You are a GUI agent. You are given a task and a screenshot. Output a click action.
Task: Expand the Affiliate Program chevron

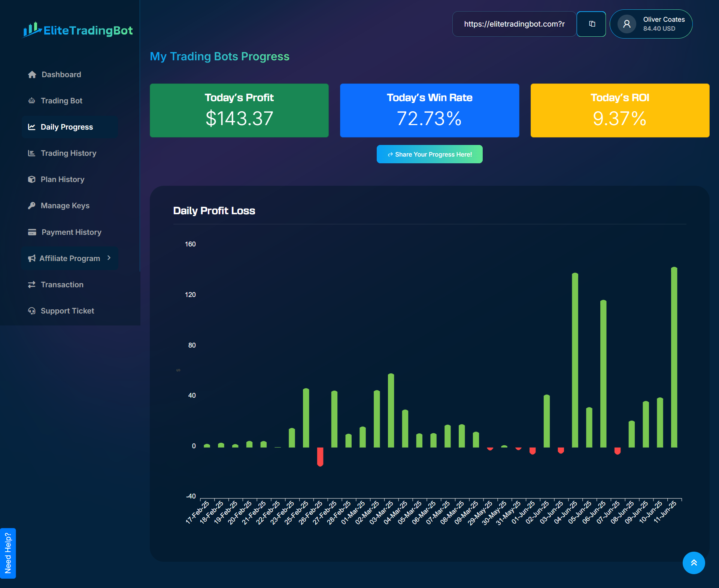point(109,258)
